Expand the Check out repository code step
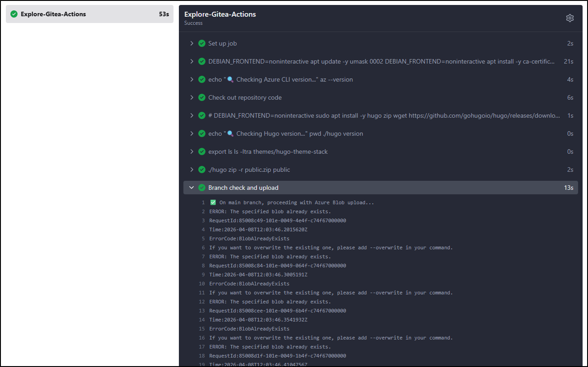Viewport: 588px width, 367px height. pos(191,97)
